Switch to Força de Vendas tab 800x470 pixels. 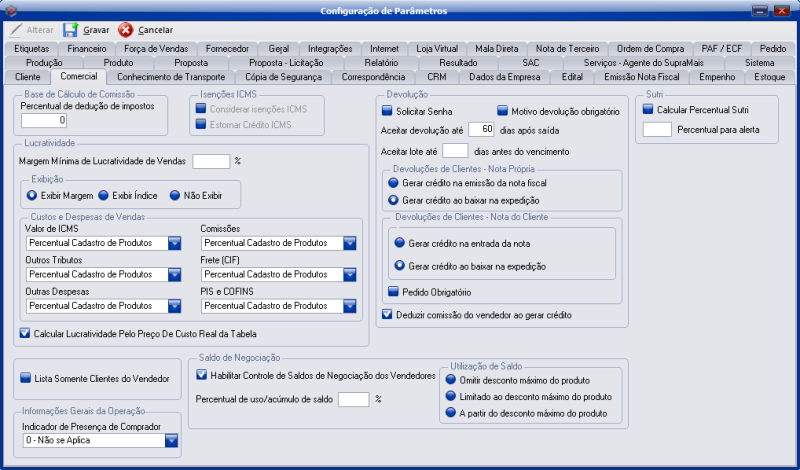tap(156, 49)
